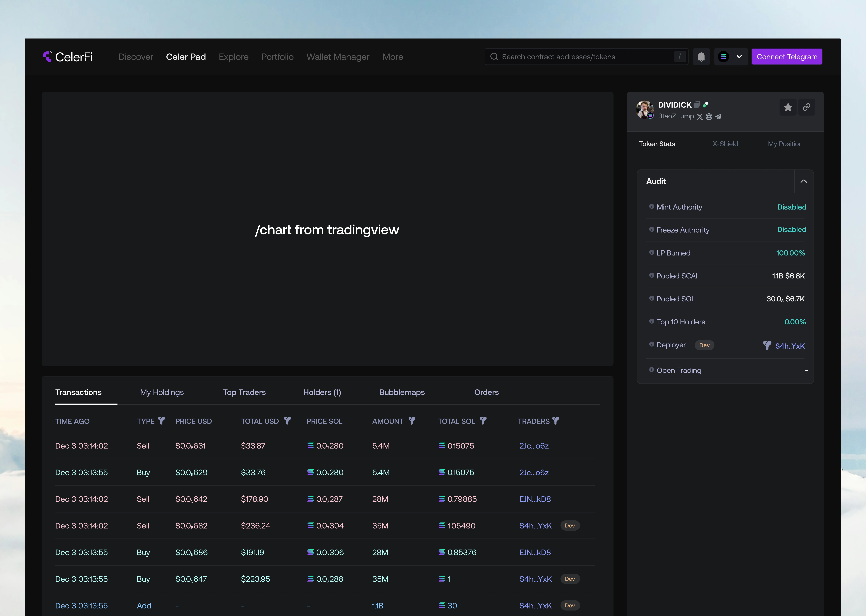Click TIME AGO column header
The image size is (866, 616).
click(x=72, y=421)
